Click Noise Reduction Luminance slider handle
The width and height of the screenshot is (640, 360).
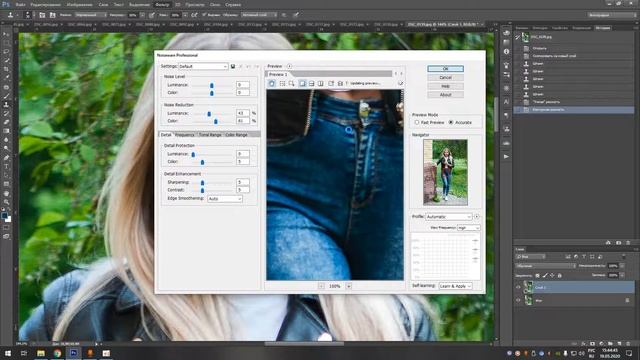(x=209, y=113)
